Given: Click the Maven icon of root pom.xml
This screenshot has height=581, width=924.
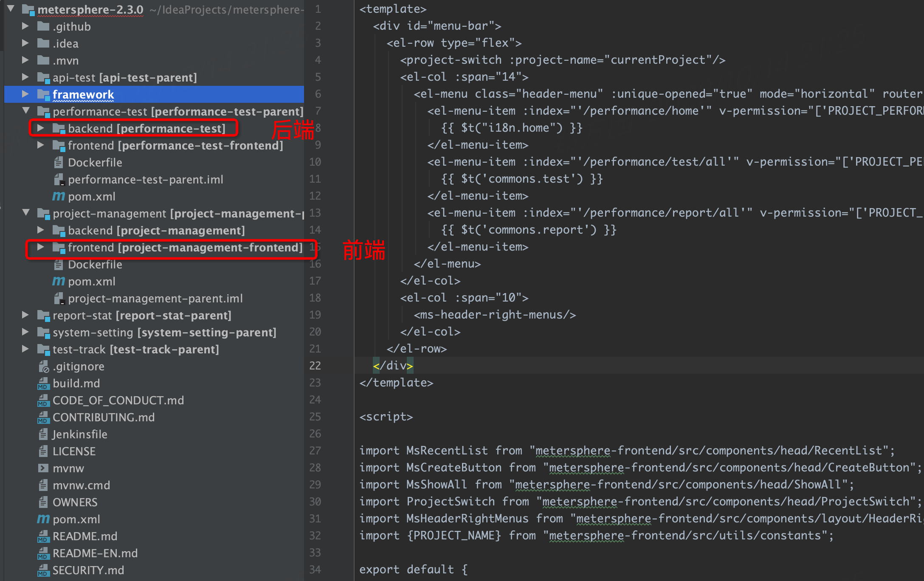Looking at the screenshot, I should [x=43, y=519].
